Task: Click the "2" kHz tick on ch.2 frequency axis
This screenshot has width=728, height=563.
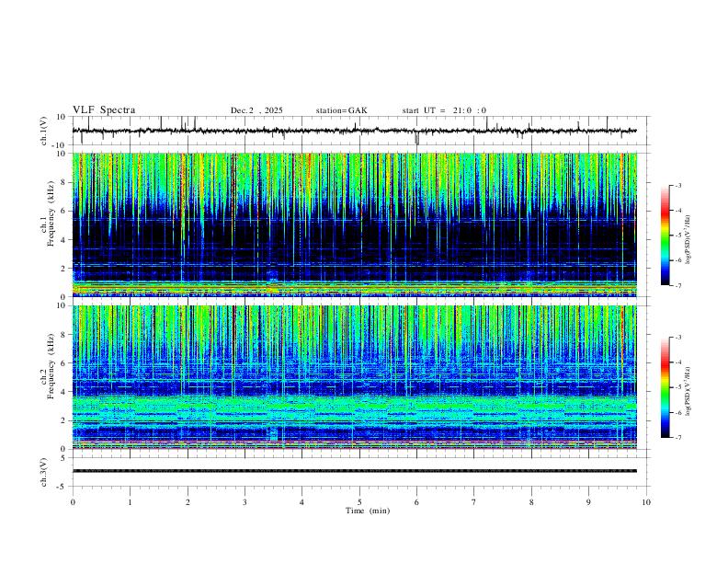Action: [x=63, y=420]
